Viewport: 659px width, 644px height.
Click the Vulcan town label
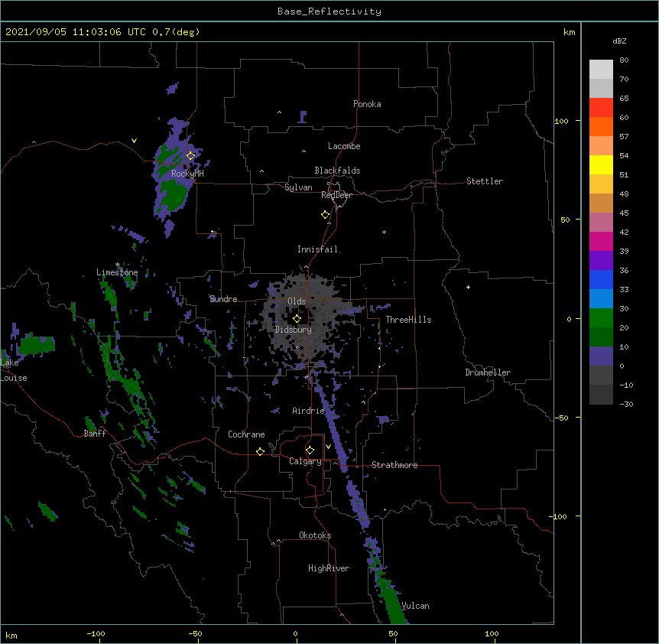(x=415, y=606)
